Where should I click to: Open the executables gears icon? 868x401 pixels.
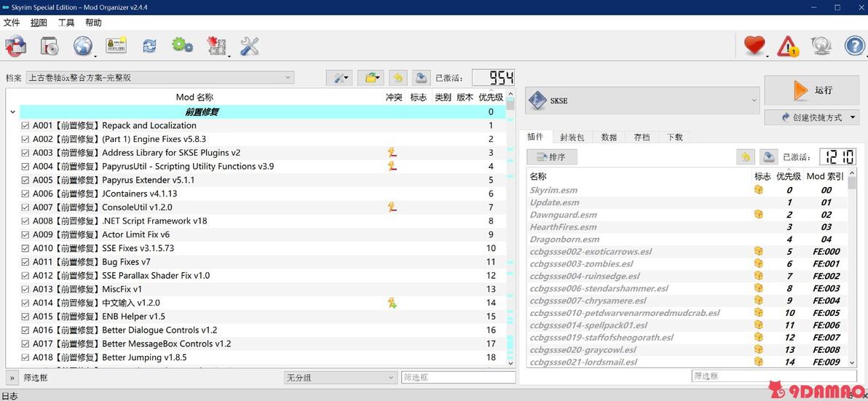[182, 45]
